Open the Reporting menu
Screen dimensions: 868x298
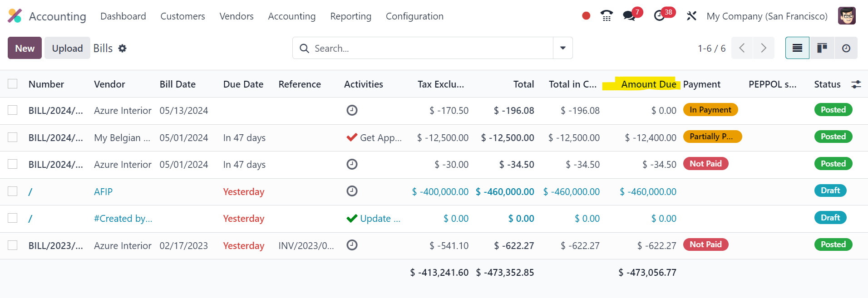[x=350, y=16]
